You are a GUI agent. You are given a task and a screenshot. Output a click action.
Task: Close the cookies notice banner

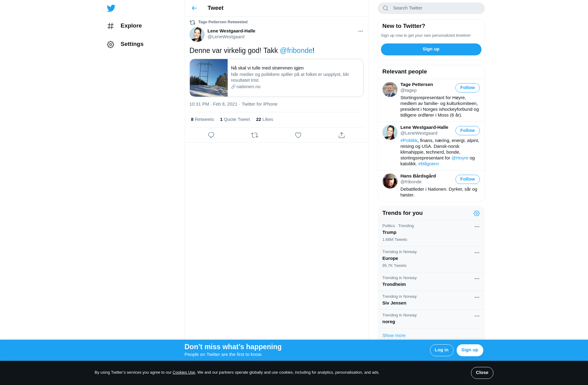(482, 373)
